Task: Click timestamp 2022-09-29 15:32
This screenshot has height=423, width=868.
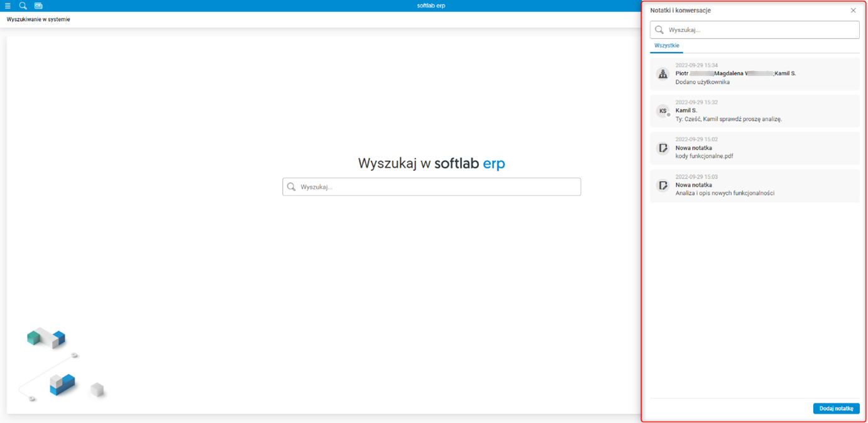Action: 696,102
